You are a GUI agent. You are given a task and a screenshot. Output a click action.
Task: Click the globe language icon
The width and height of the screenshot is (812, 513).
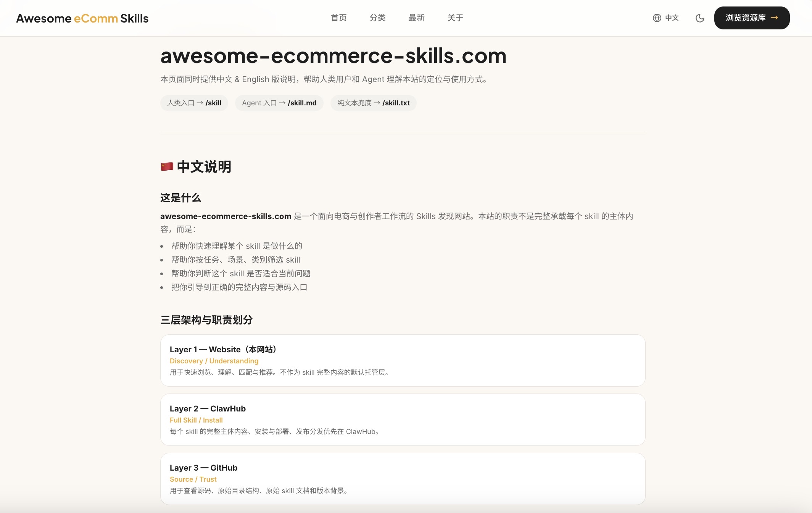coord(657,18)
